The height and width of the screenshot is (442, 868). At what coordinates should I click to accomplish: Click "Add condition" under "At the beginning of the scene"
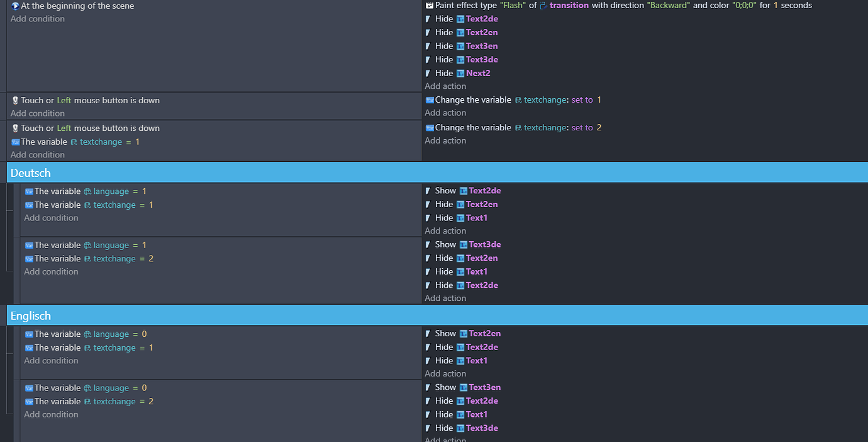coord(38,19)
